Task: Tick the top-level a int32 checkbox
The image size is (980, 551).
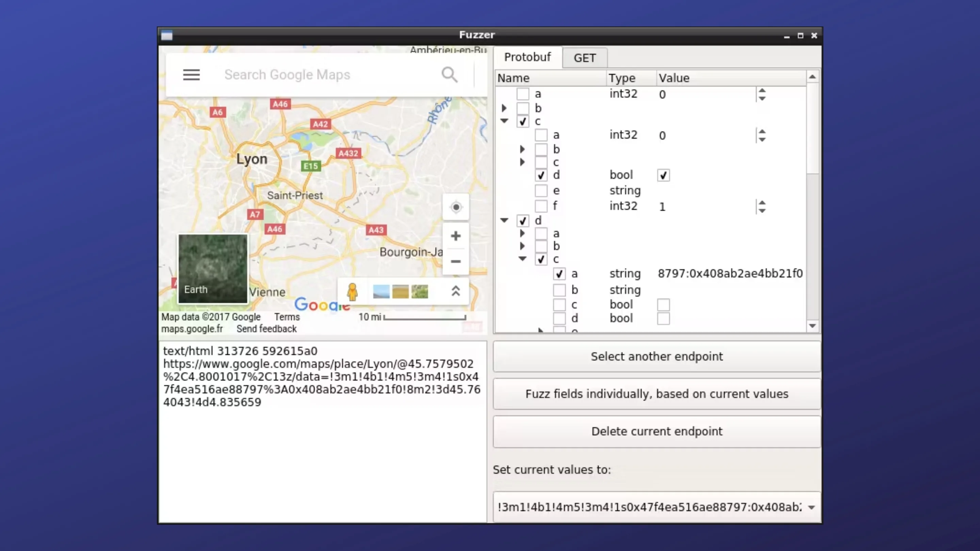Action: click(x=523, y=94)
